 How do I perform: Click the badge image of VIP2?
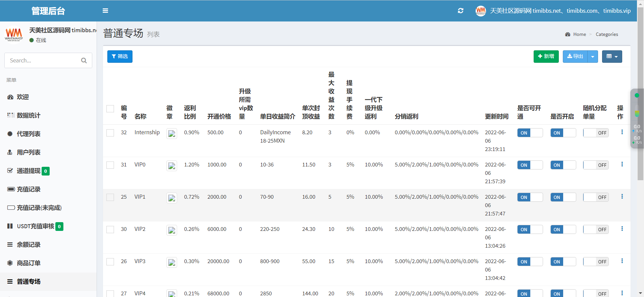tap(172, 230)
